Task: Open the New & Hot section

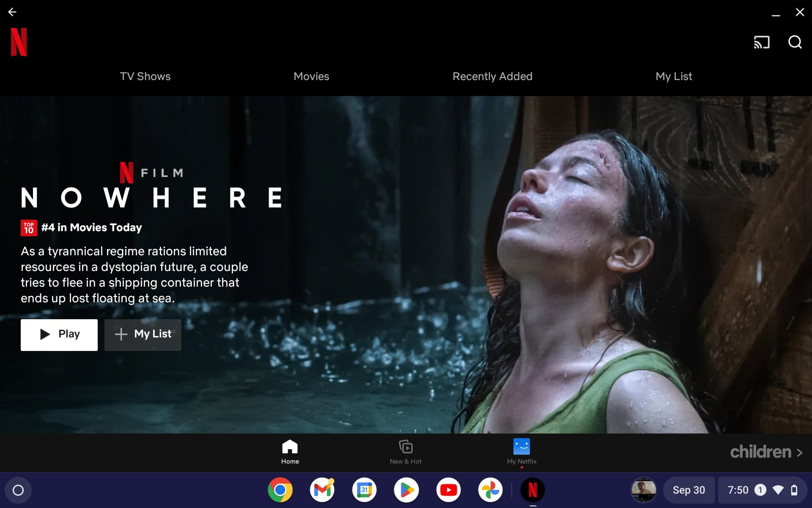Action: click(x=406, y=451)
